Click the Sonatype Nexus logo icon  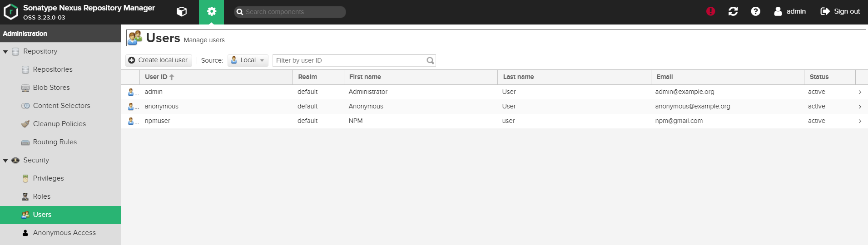[x=10, y=12]
